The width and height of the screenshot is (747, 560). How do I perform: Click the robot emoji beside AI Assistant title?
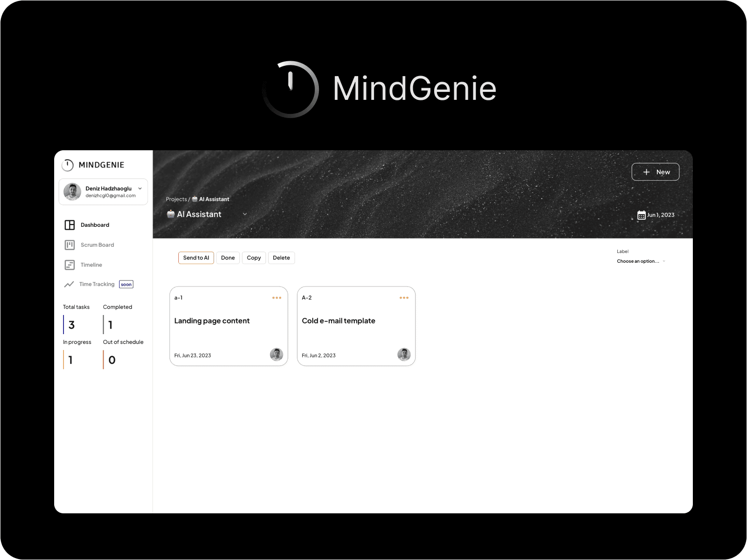click(x=170, y=214)
